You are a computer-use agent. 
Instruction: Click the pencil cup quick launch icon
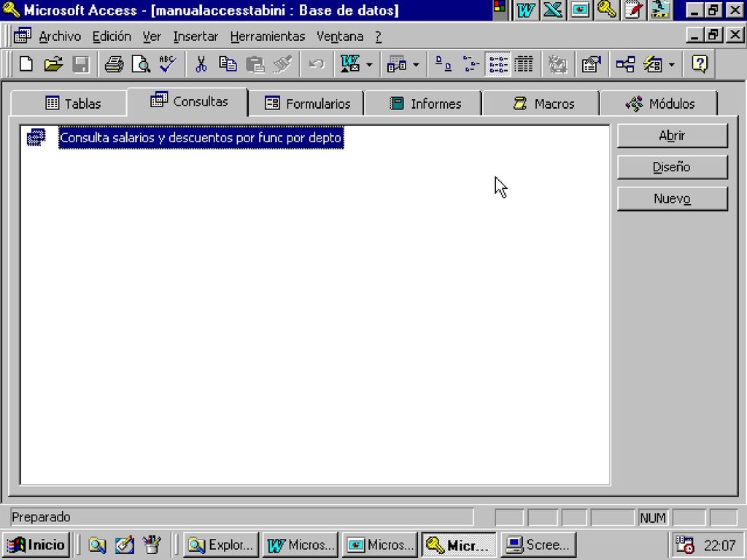click(x=152, y=545)
